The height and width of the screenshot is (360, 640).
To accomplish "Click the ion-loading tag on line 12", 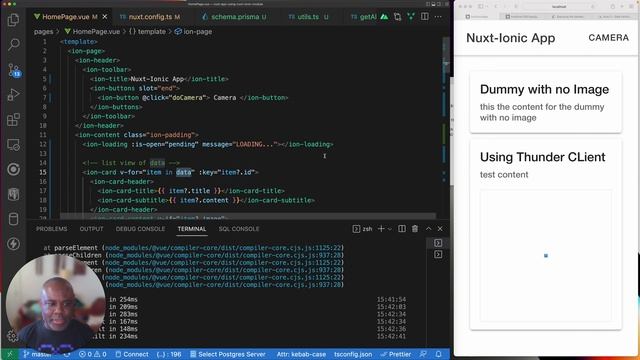I will (107, 144).
